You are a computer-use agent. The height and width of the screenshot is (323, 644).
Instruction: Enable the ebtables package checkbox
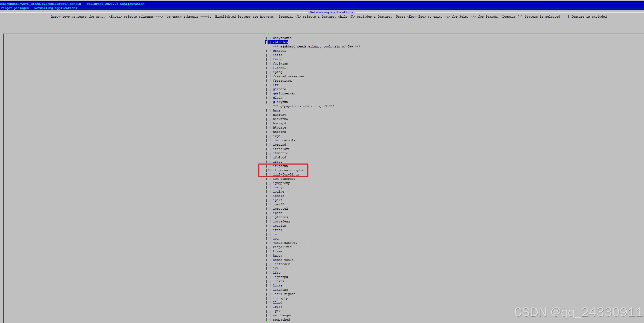point(268,42)
